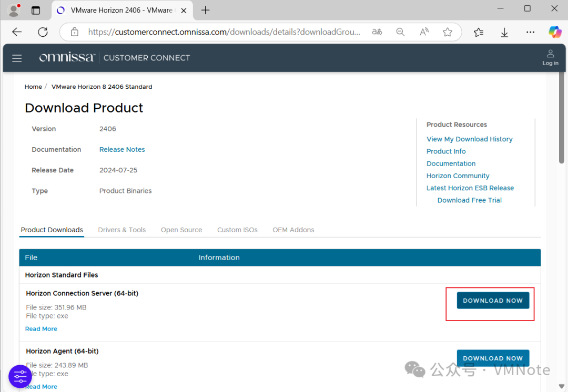
Task: Click the Horizon Standard Files heading
Action: point(62,275)
